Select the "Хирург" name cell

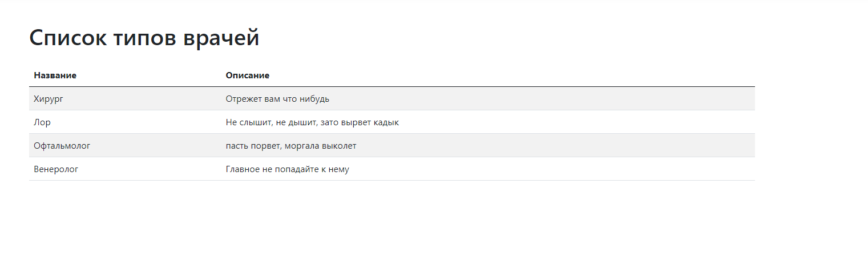pyautogui.click(x=49, y=99)
